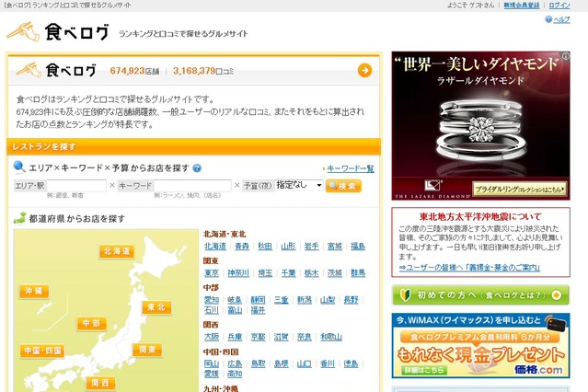Click the magnifier icon beside エリア×キーワード heading
Viewport: 588px width, 392px height.
tap(19, 167)
